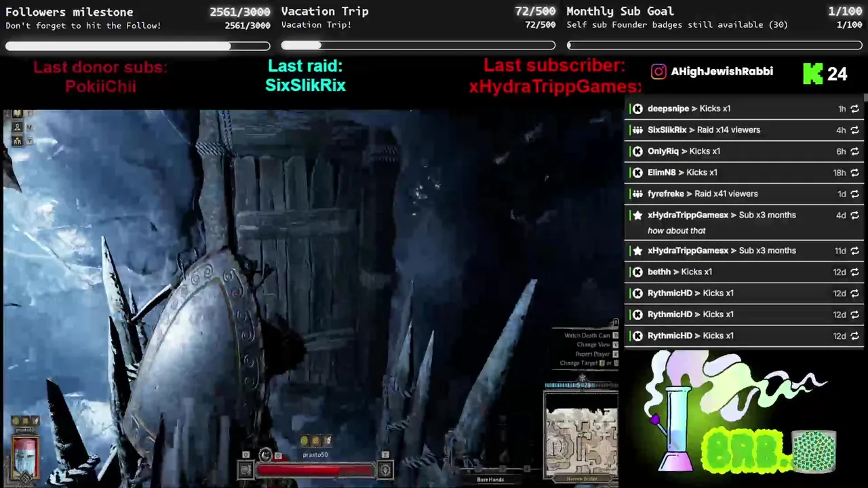
Task: Click 'bethh > Kicks x1' event text
Action: coord(679,272)
